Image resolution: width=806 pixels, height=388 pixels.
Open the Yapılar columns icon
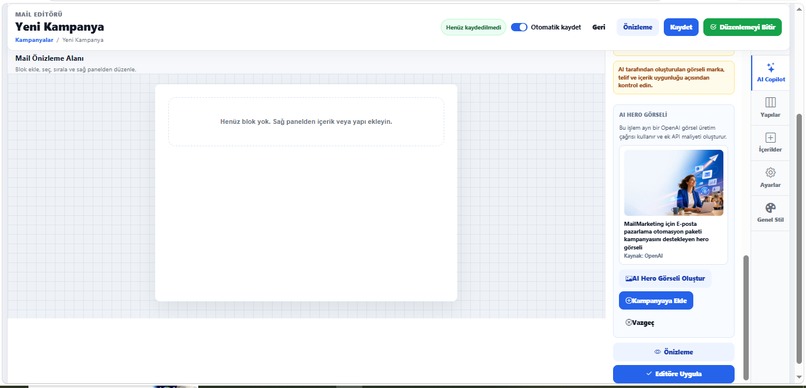[x=770, y=102]
